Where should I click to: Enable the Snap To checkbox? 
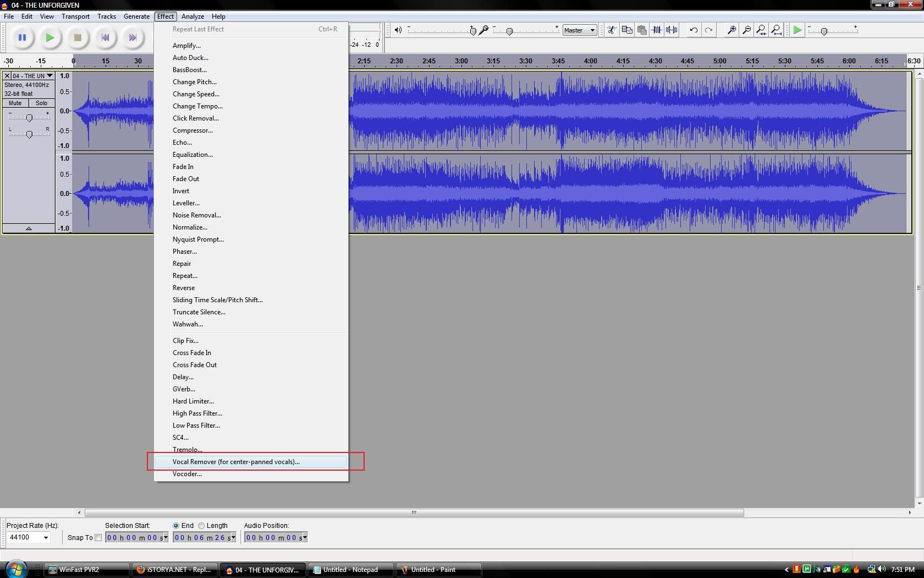98,538
